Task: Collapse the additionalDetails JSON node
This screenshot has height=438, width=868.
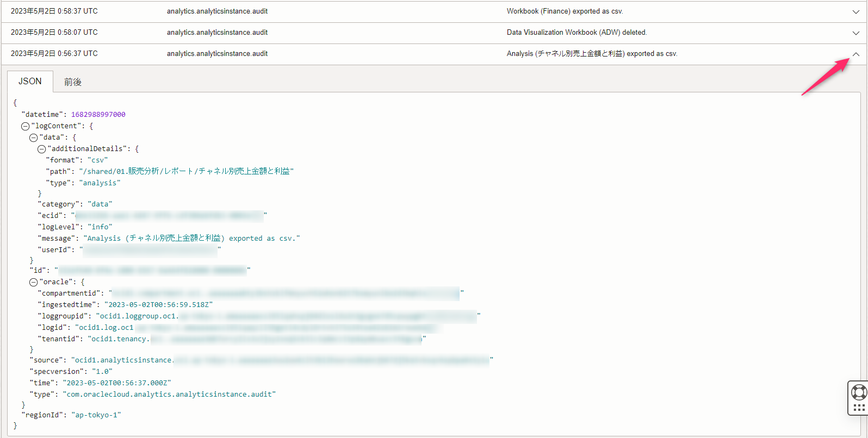Action: 41,149
